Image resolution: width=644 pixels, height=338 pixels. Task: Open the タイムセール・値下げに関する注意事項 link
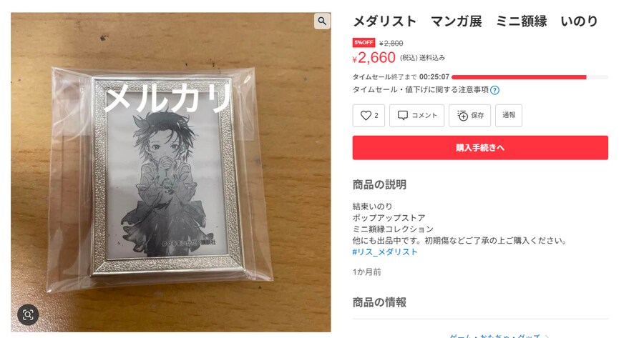tap(421, 90)
